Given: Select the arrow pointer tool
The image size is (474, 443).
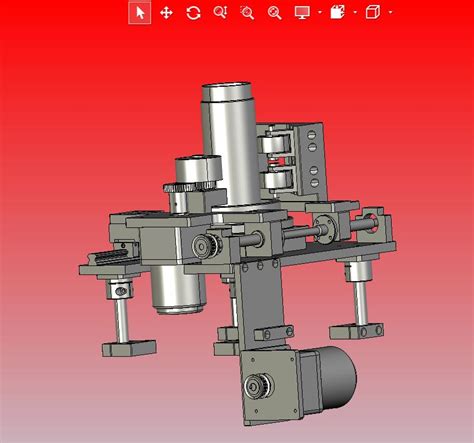Looking at the screenshot, I should tap(140, 13).
